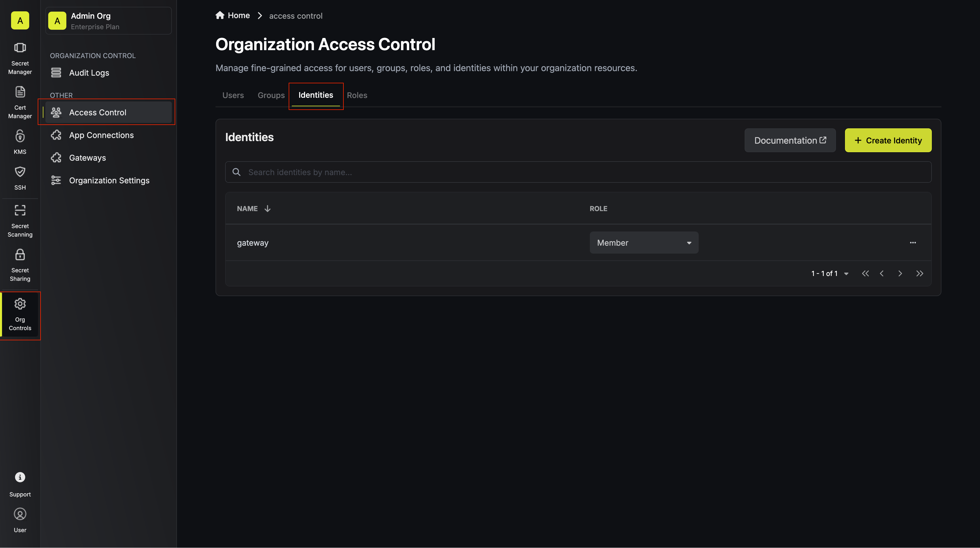Viewport: 980px width, 548px height.
Task: Switch to the Groups tab
Action: tap(271, 95)
